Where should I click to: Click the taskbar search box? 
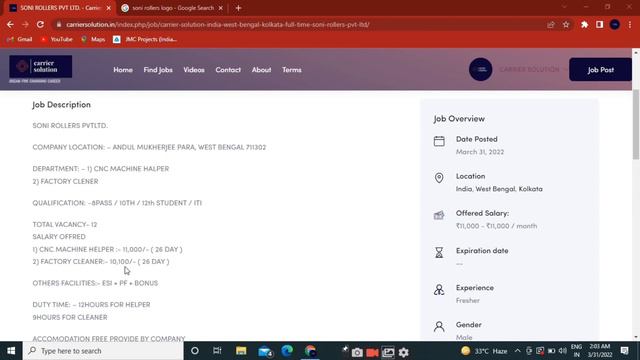(x=103, y=351)
